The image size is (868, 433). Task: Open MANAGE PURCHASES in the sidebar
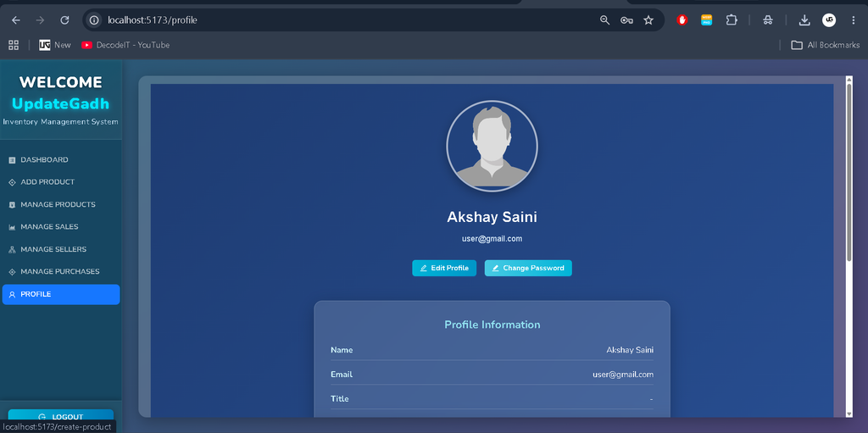(61, 272)
